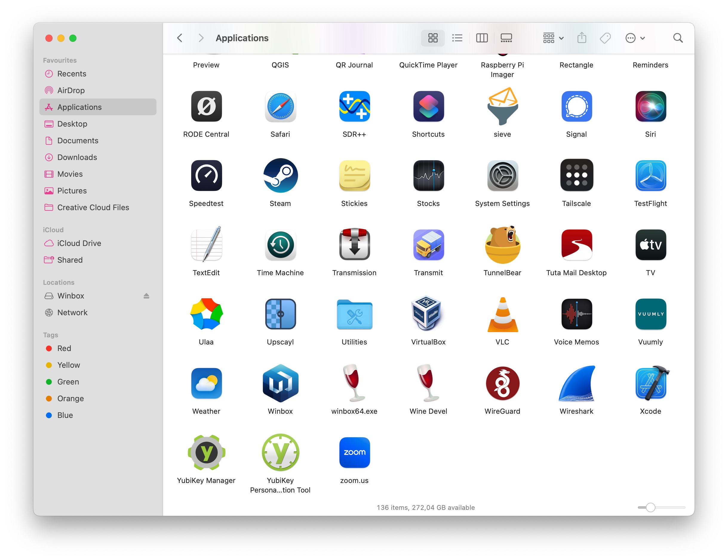Go back with the left chevron
Image resolution: width=728 pixels, height=560 pixels.
(180, 38)
